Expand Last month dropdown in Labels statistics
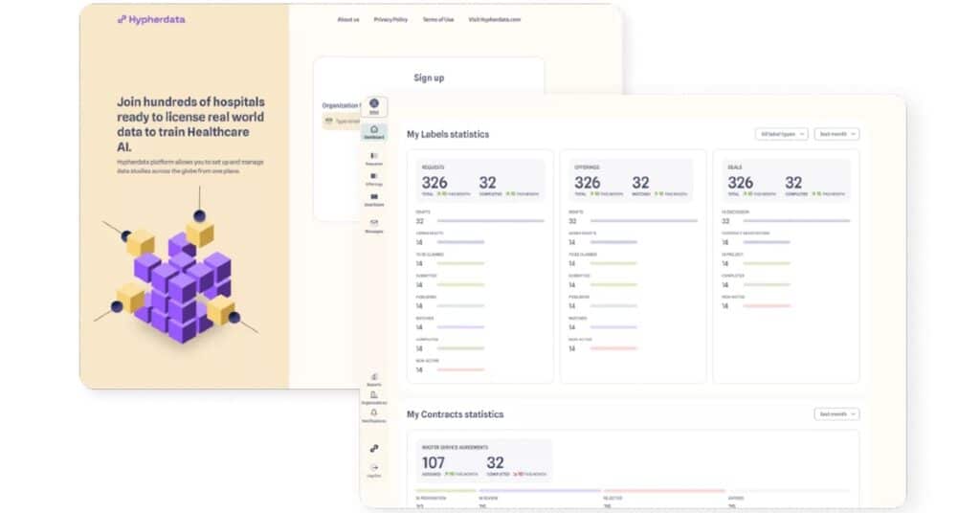 (836, 134)
